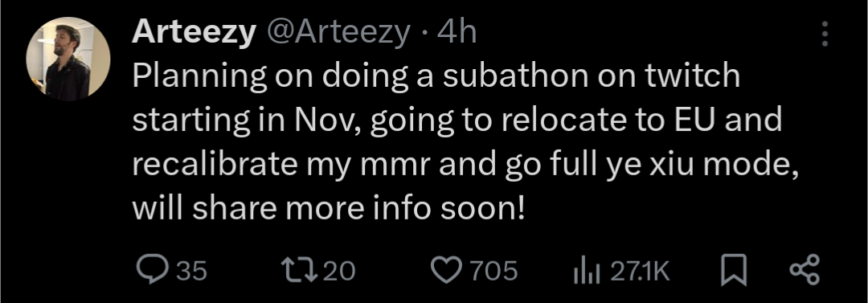Click the like count 705
Image resolution: width=868 pixels, height=303 pixels.
[493, 272]
